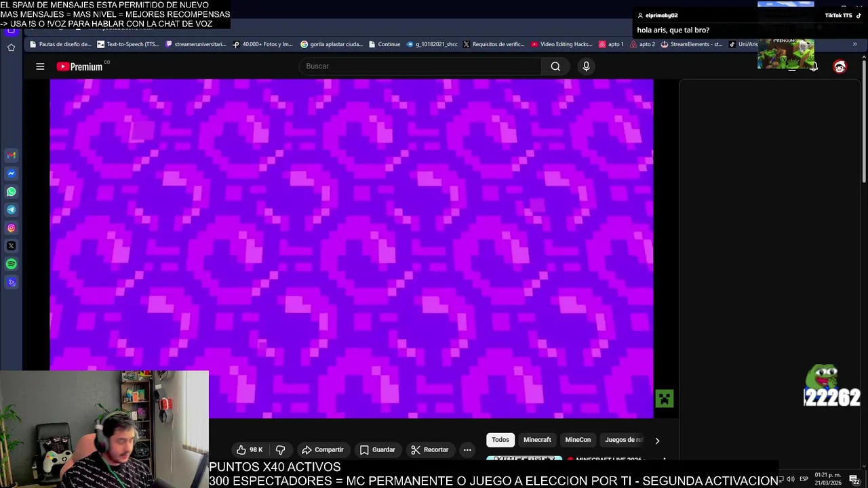Click the search magnifier button
The height and width of the screenshot is (488, 868).
(555, 66)
